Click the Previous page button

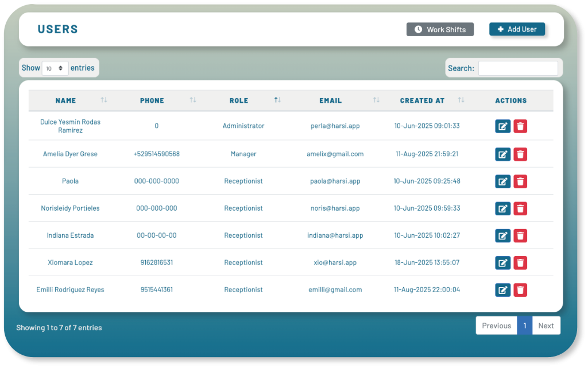[496, 326]
